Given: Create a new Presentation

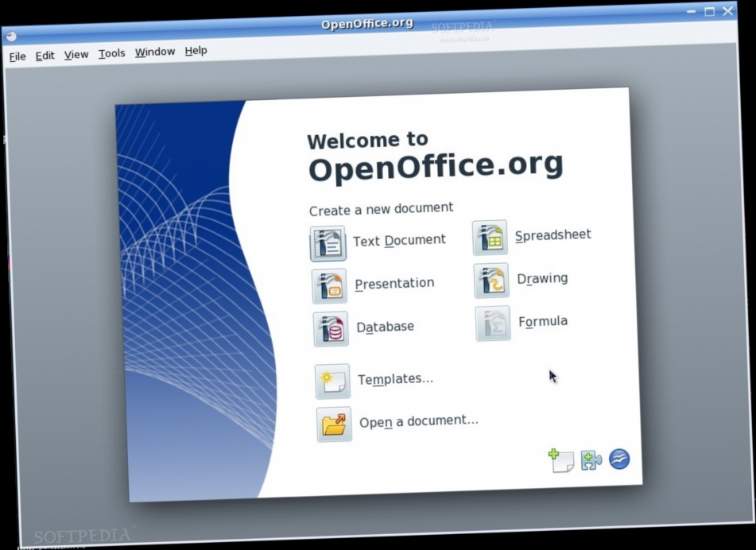Looking at the screenshot, I should click(x=329, y=286).
